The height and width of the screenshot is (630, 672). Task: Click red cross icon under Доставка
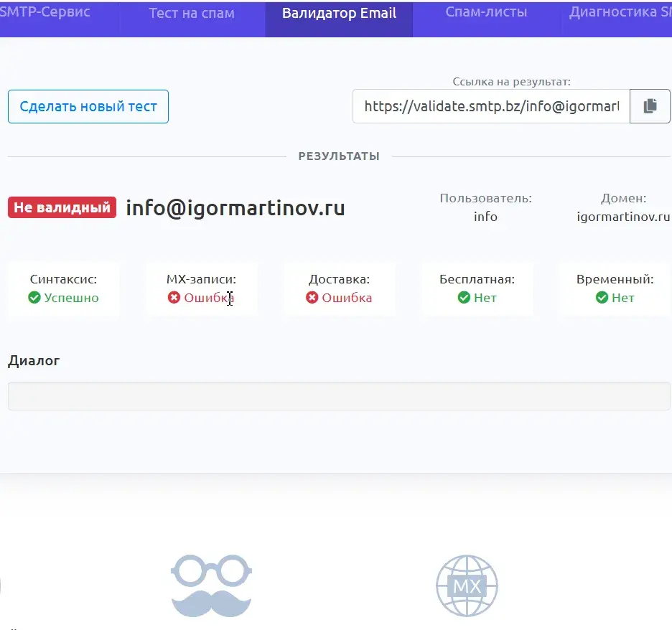tap(312, 297)
